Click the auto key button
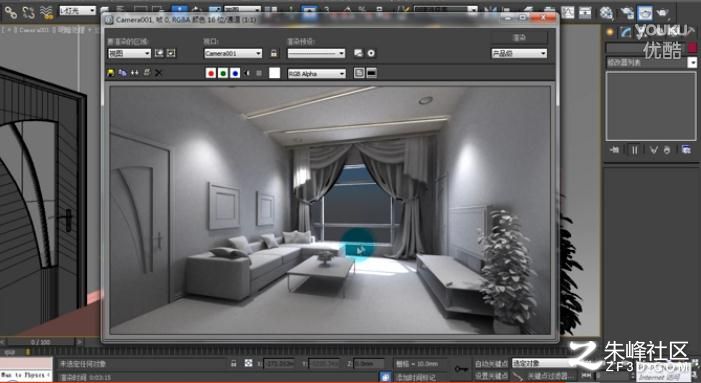Viewport: 701px width, 383px height. pos(491,364)
